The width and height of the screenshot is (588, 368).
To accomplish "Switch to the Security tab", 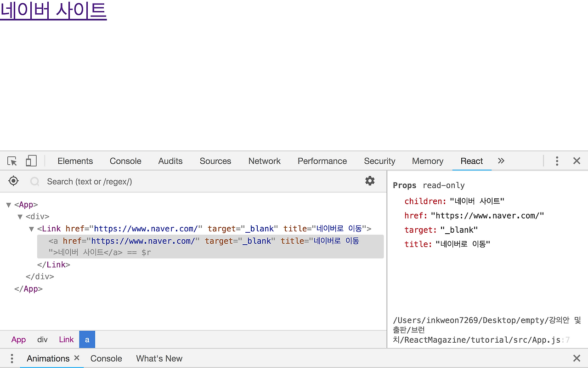I will [x=379, y=161].
